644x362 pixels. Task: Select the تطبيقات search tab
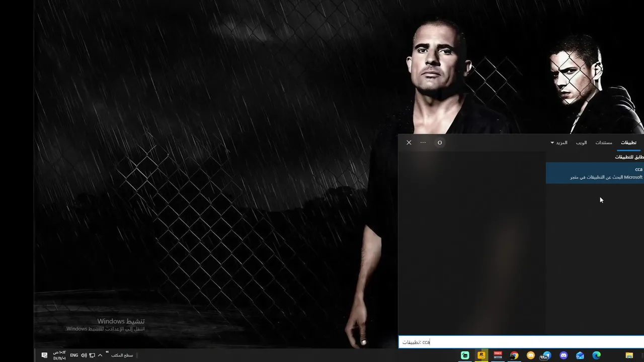[x=628, y=143]
